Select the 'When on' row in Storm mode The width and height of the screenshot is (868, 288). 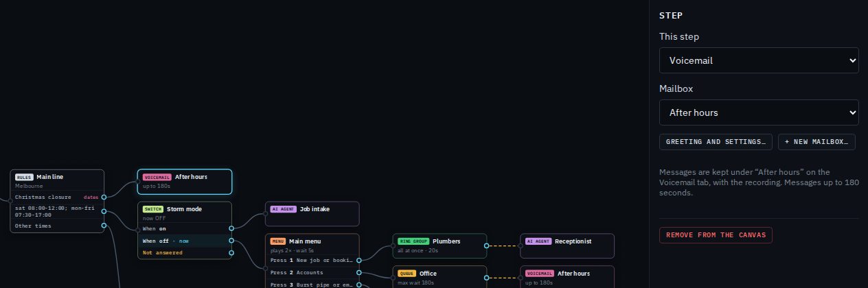[185, 228]
